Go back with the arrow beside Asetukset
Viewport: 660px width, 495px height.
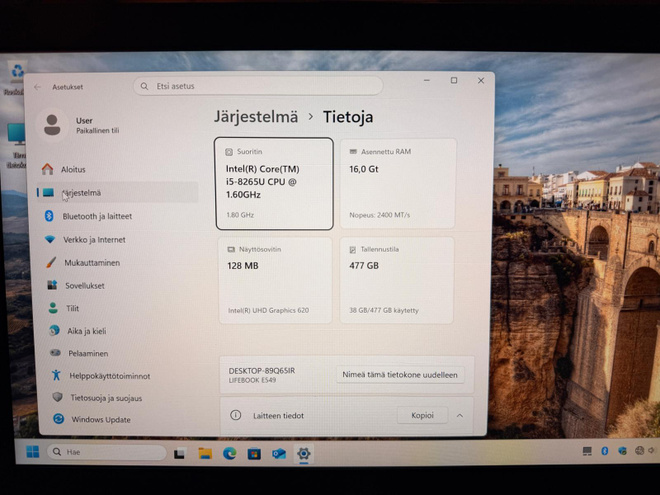pos(37,87)
